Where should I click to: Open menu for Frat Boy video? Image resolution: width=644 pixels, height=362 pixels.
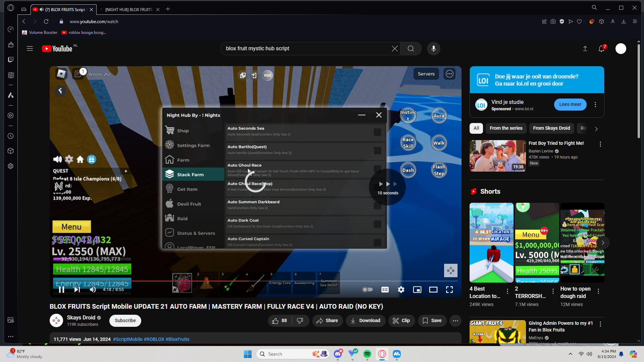point(600,144)
